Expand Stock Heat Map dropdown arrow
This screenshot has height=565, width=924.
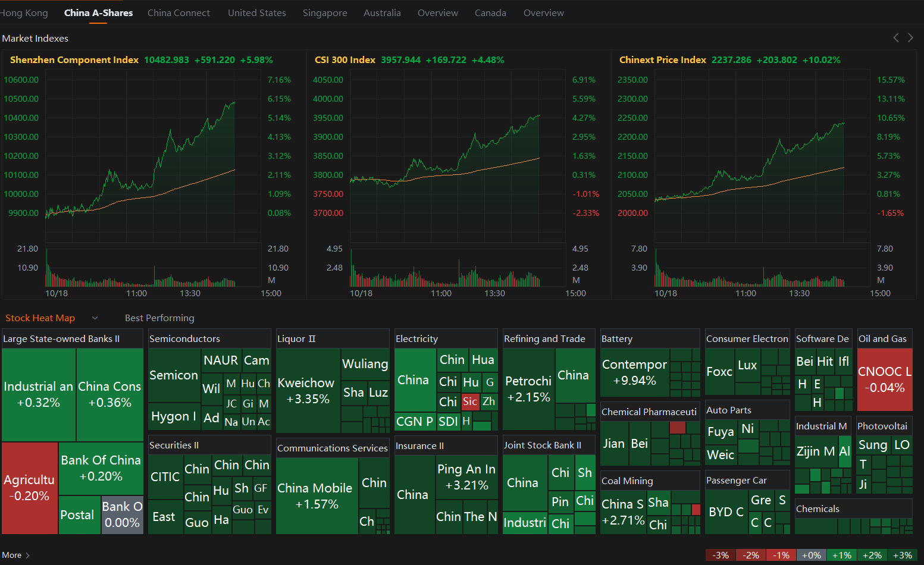click(95, 318)
